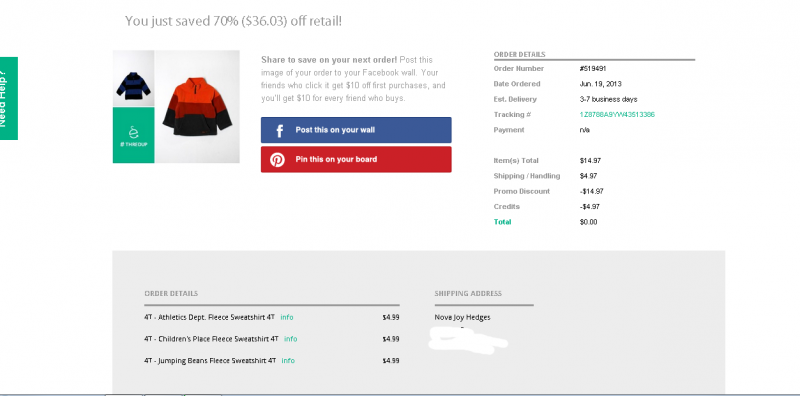
Task: View info for Athletics Dept. Fleece Sweatshirt
Action: click(x=287, y=317)
